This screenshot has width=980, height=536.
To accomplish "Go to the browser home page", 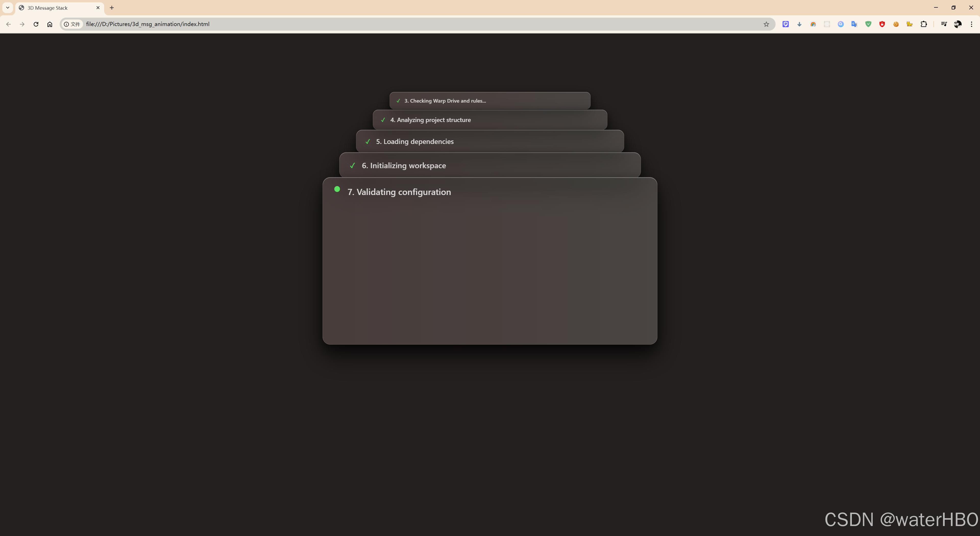I will click(x=50, y=24).
